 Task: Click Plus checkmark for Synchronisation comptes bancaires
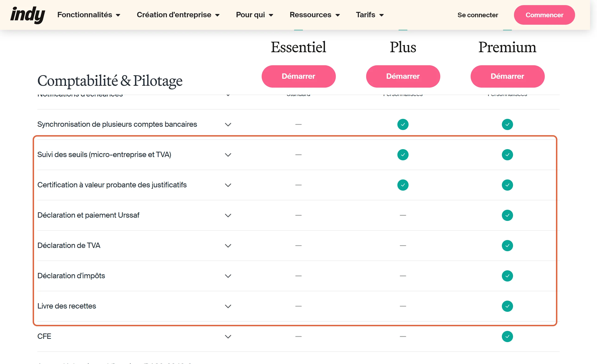point(403,124)
